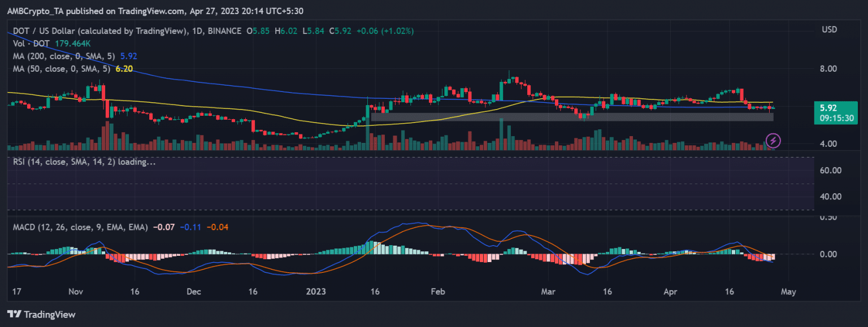The width and height of the screenshot is (868, 327).
Task: Click the RSI 40.00 axis level
Action: tap(831, 197)
